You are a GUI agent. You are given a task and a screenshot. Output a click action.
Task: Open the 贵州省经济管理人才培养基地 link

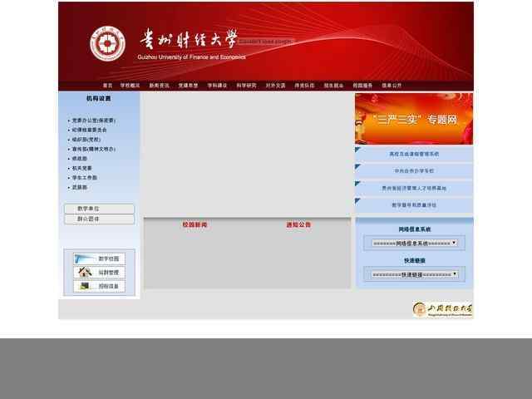pyautogui.click(x=414, y=189)
